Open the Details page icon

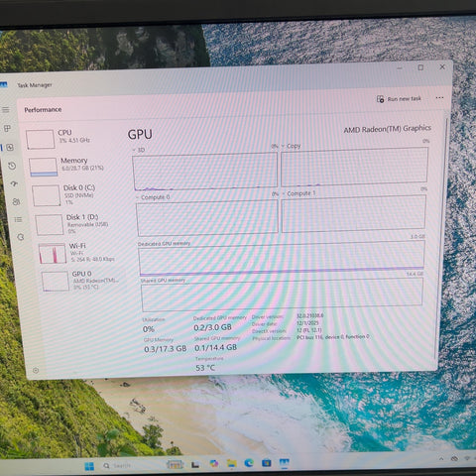(x=18, y=219)
